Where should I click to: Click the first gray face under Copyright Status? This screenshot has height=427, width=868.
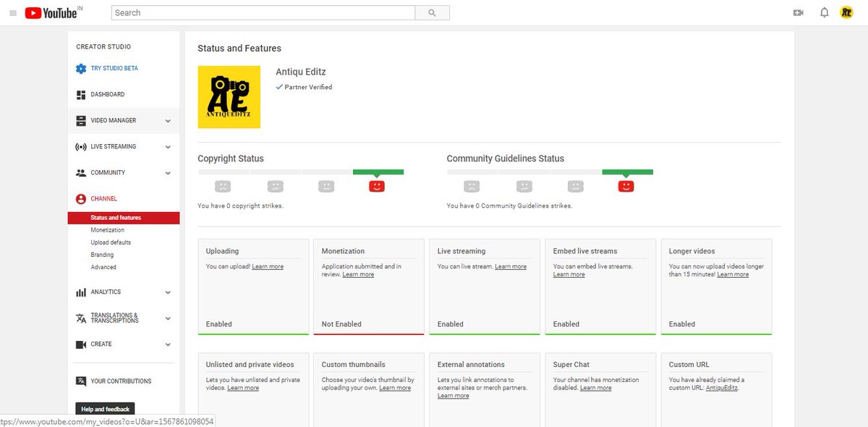coord(223,186)
